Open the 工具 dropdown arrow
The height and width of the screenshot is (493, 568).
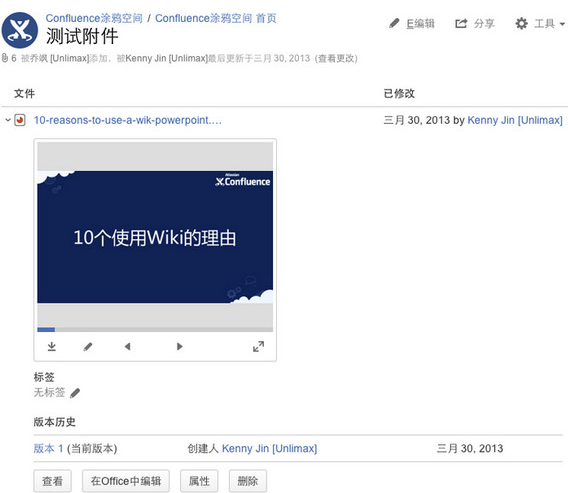point(562,24)
